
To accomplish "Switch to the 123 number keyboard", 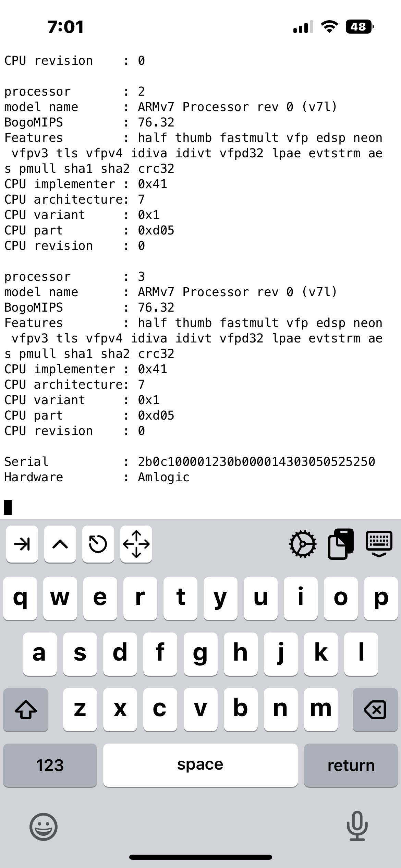I will click(50, 765).
